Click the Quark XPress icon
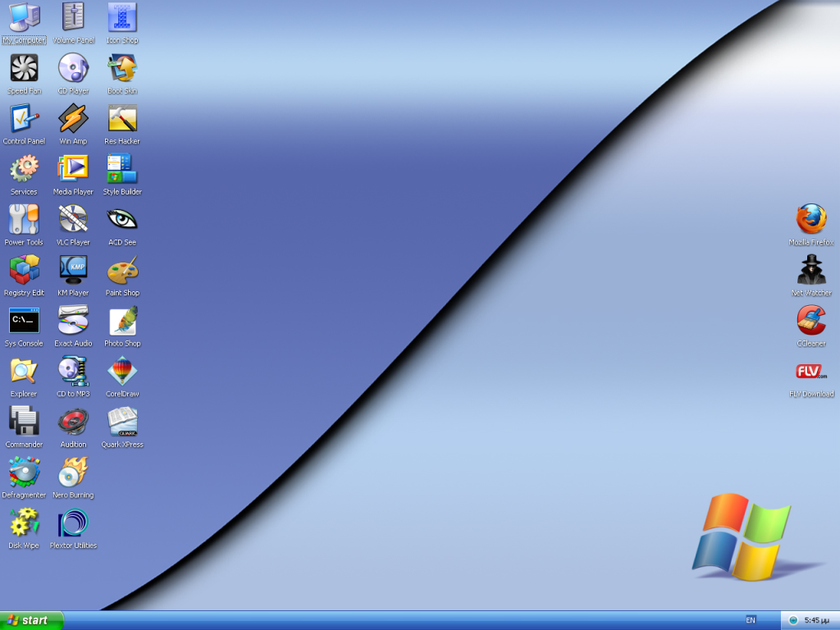The width and height of the screenshot is (840, 630). [x=122, y=421]
